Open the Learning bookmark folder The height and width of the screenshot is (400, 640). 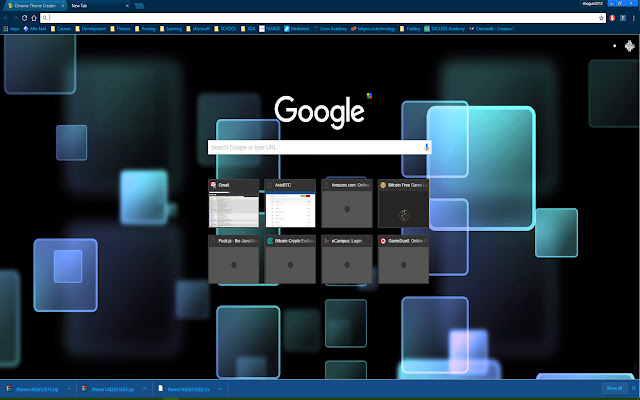(171, 29)
